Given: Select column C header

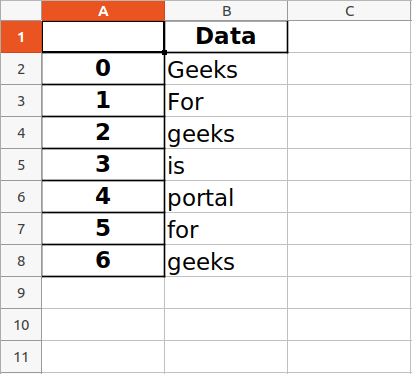Looking at the screenshot, I should pos(349,11).
